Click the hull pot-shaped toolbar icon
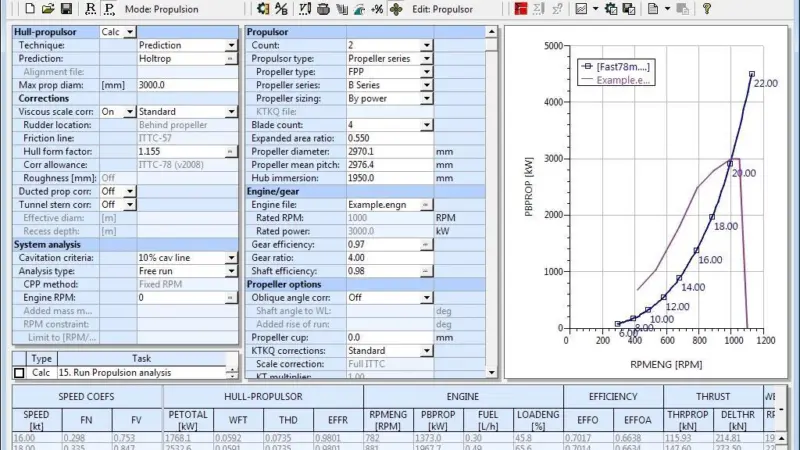800x450 pixels. (323, 9)
